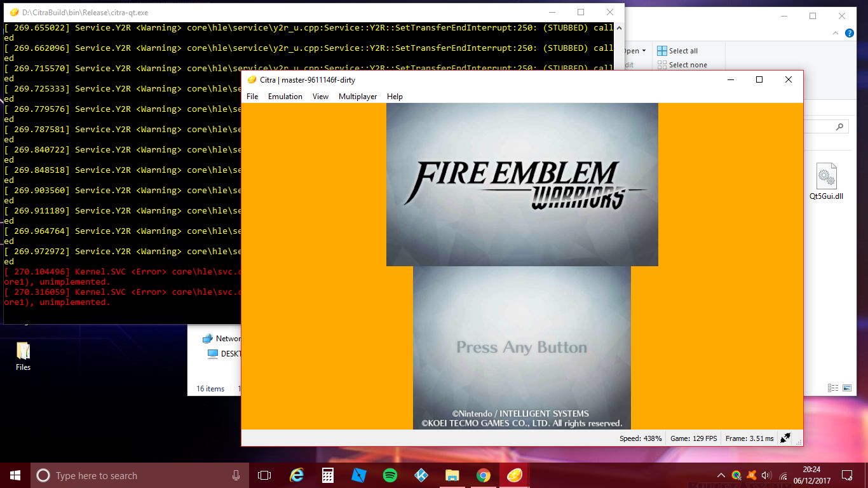
Task: Switch Explorer to details view
Action: tap(832, 388)
